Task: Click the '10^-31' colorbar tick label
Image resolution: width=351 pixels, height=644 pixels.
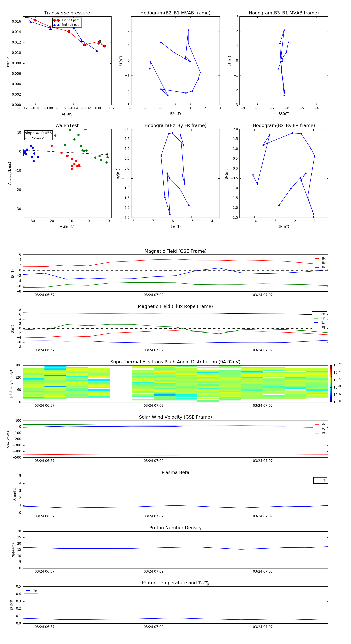Action: pyautogui.click(x=337, y=402)
